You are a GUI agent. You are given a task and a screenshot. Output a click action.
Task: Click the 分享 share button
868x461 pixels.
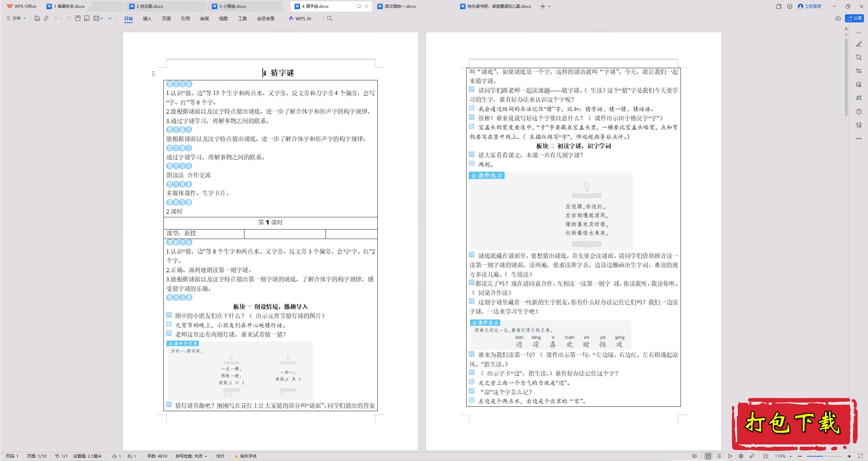[x=854, y=18]
